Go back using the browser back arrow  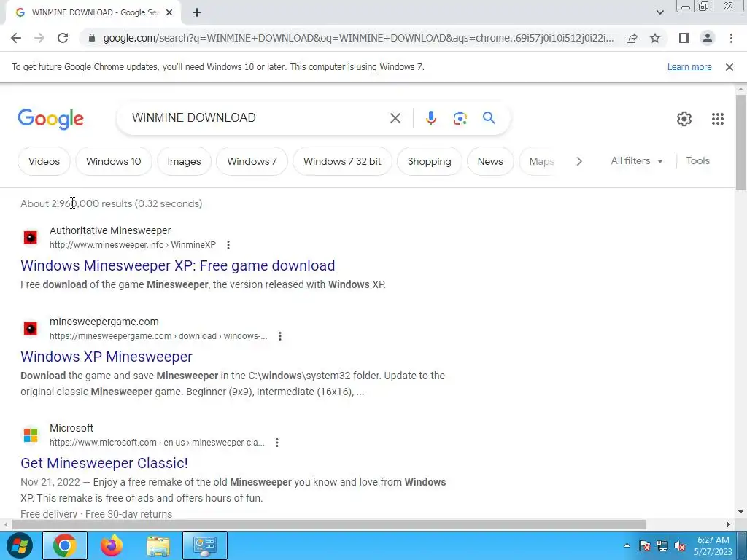click(16, 38)
